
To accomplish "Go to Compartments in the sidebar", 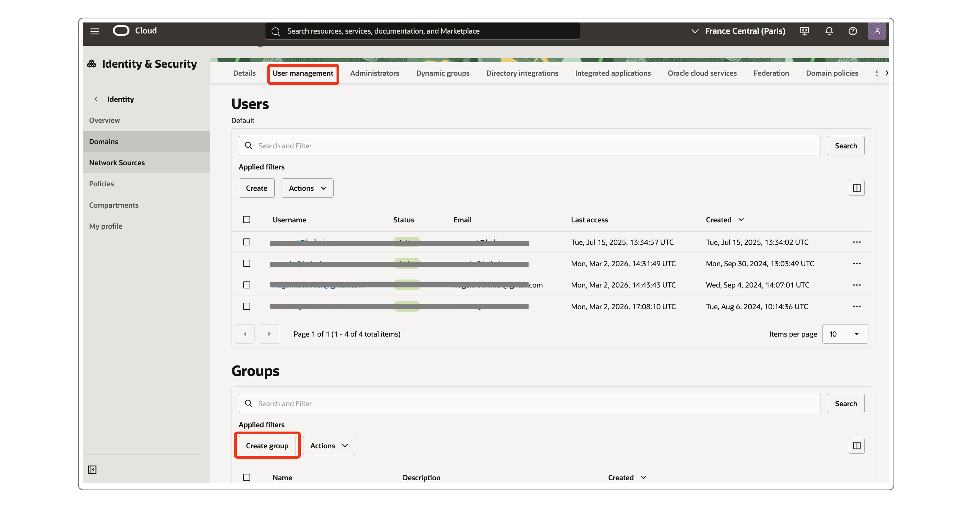I will coord(113,205).
